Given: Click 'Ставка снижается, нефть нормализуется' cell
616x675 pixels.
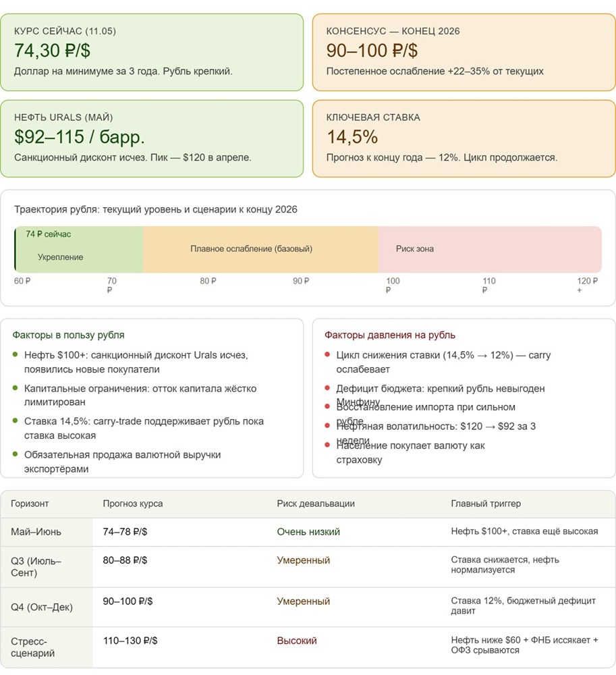Looking at the screenshot, I should coord(505,565).
